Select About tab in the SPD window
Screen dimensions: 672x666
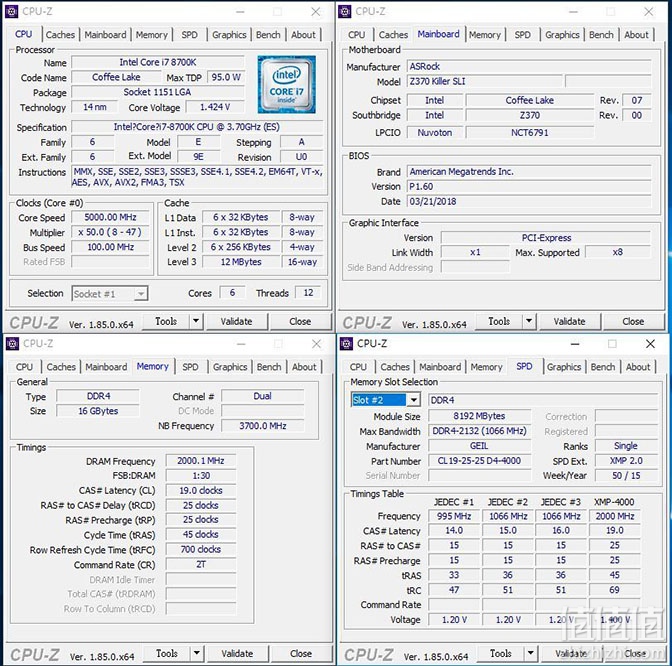tap(638, 367)
